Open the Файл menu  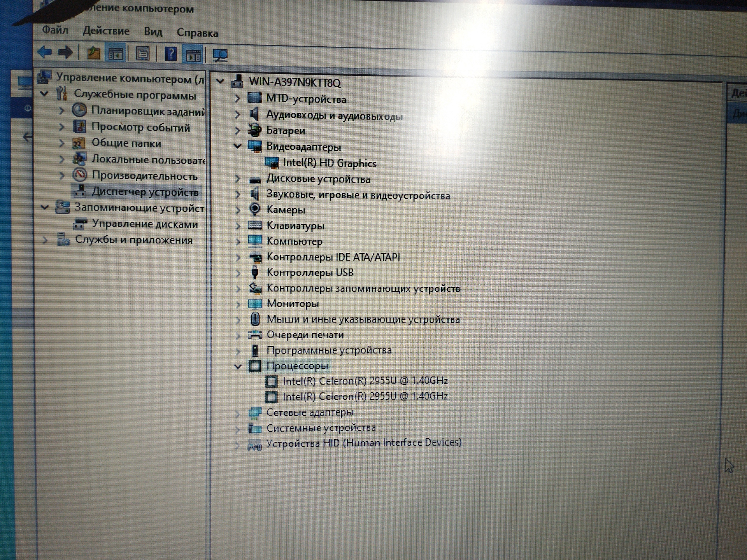55,30
